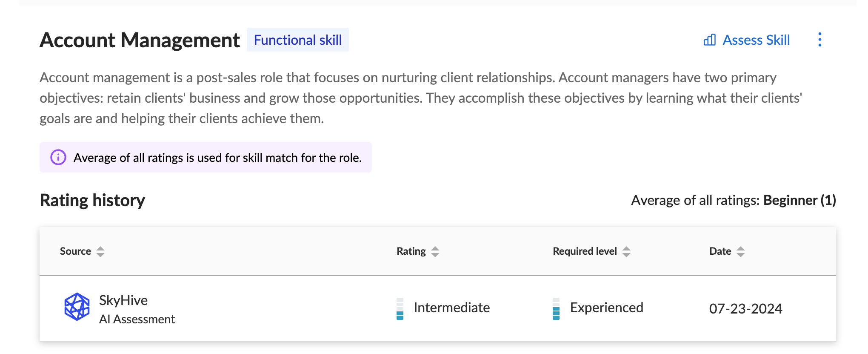
Task: Click the Assess Skill bar chart icon
Action: tap(709, 40)
